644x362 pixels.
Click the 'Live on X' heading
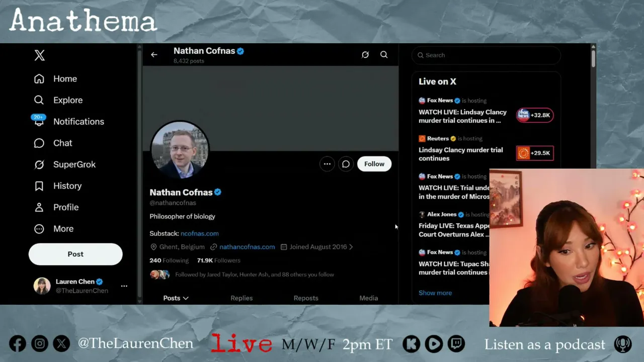click(x=437, y=81)
